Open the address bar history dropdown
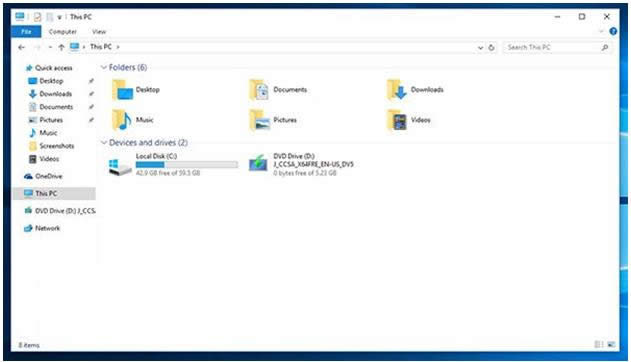Image resolution: width=631 pixels, height=362 pixels. [x=480, y=47]
